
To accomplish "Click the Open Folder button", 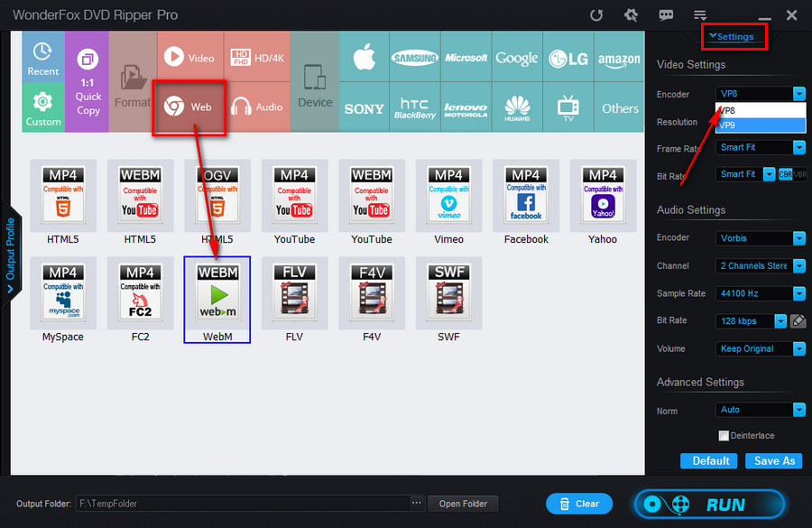I will coord(463,504).
